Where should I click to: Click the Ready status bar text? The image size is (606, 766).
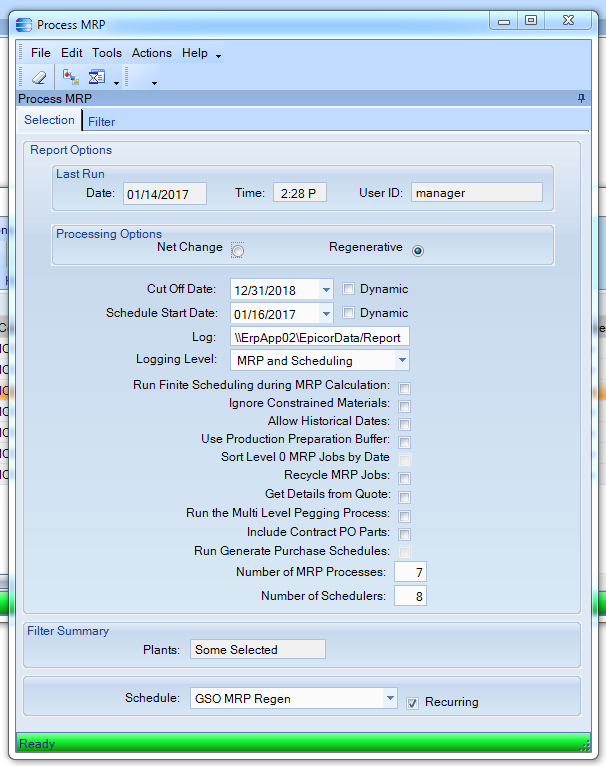click(x=37, y=744)
